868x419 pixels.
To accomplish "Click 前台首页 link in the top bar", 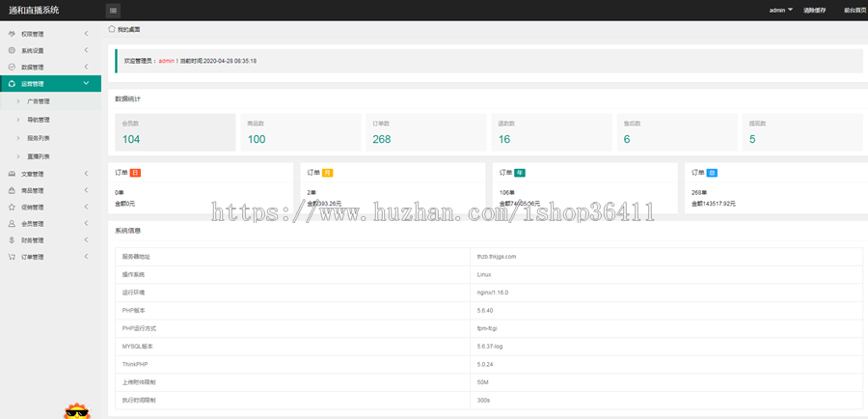I will pos(855,11).
